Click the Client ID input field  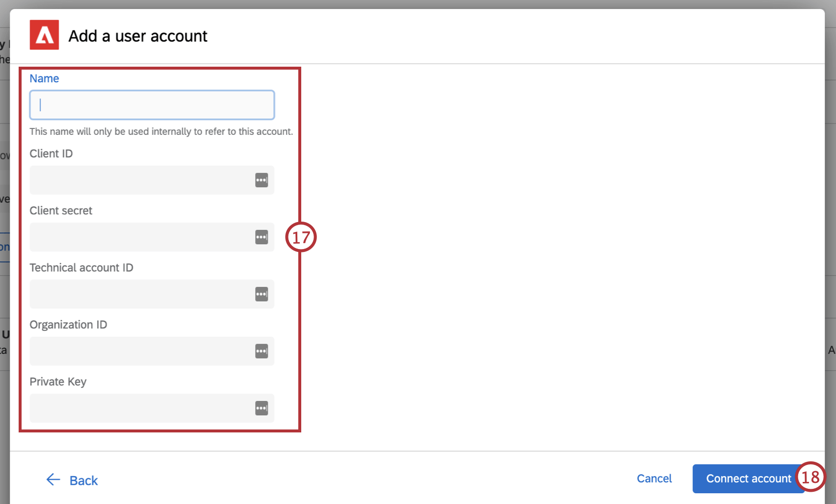(x=137, y=180)
